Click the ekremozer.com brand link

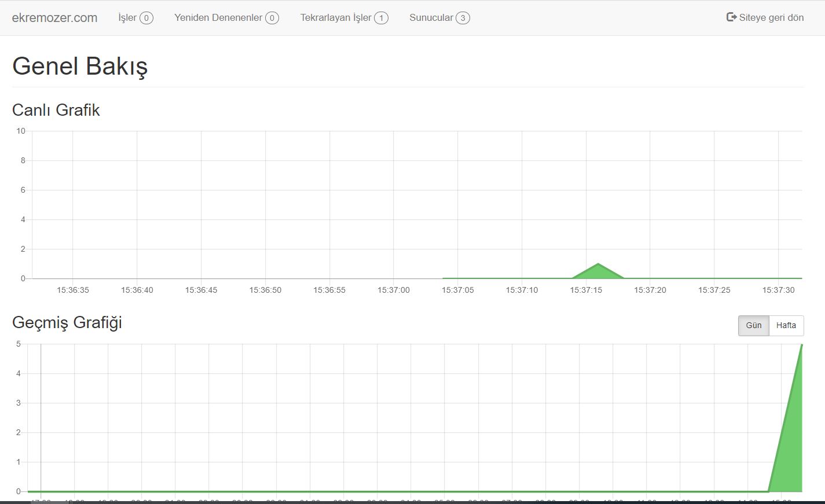point(54,17)
